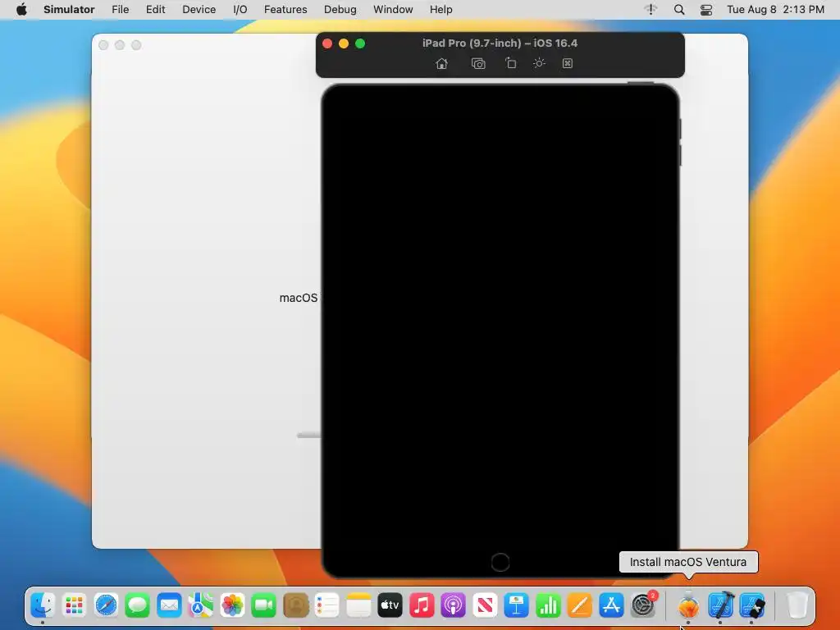Open the Window menu
Screen dimensions: 840x630
(393, 10)
